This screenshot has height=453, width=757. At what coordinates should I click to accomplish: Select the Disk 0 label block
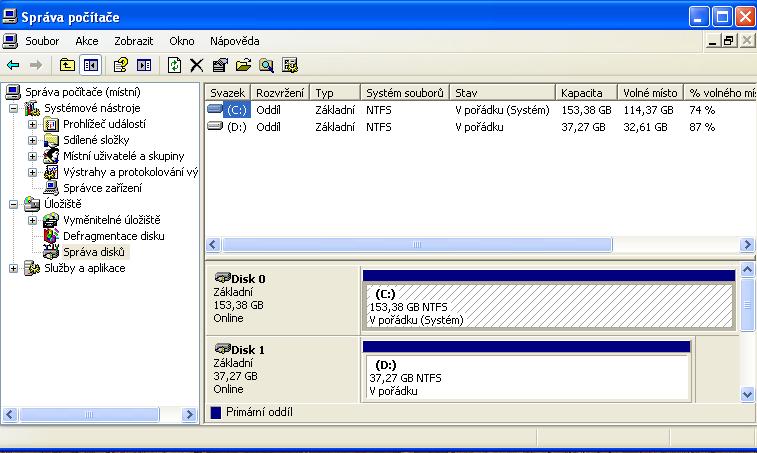[x=283, y=299]
